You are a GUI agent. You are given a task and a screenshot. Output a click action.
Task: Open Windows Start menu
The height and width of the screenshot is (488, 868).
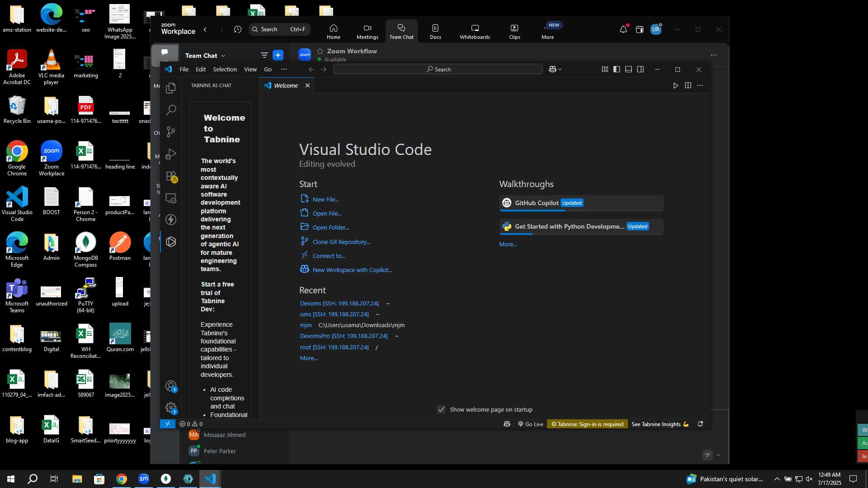tap(11, 479)
